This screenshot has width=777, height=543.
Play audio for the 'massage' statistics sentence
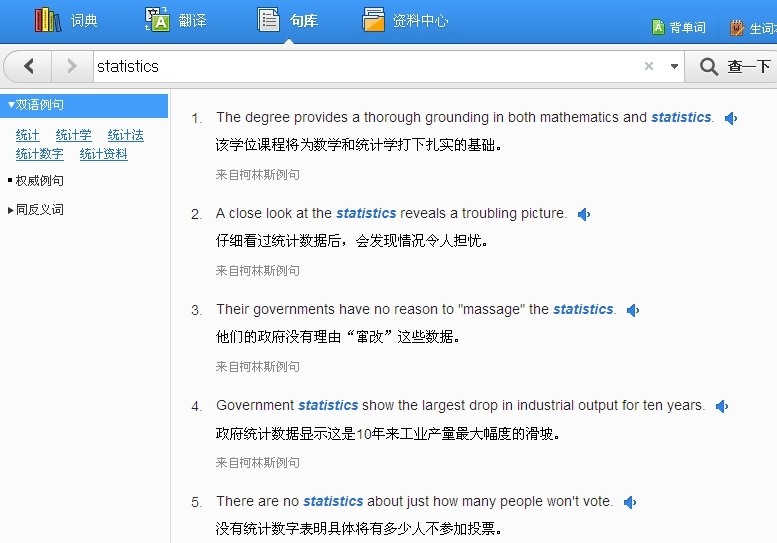point(633,310)
